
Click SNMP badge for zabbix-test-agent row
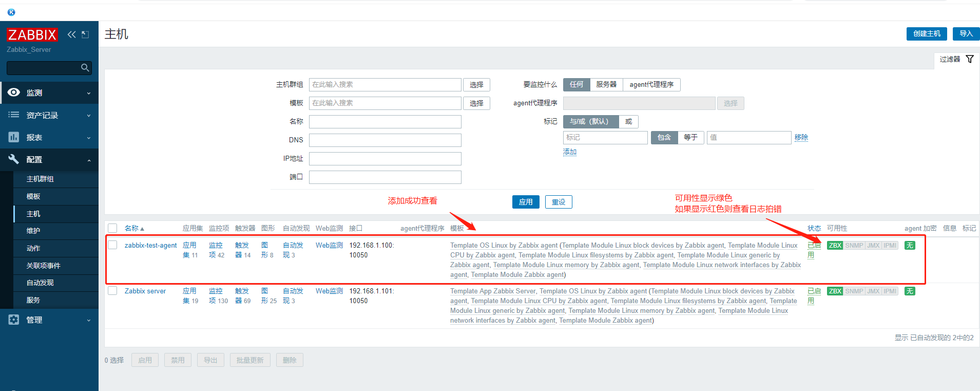click(854, 246)
